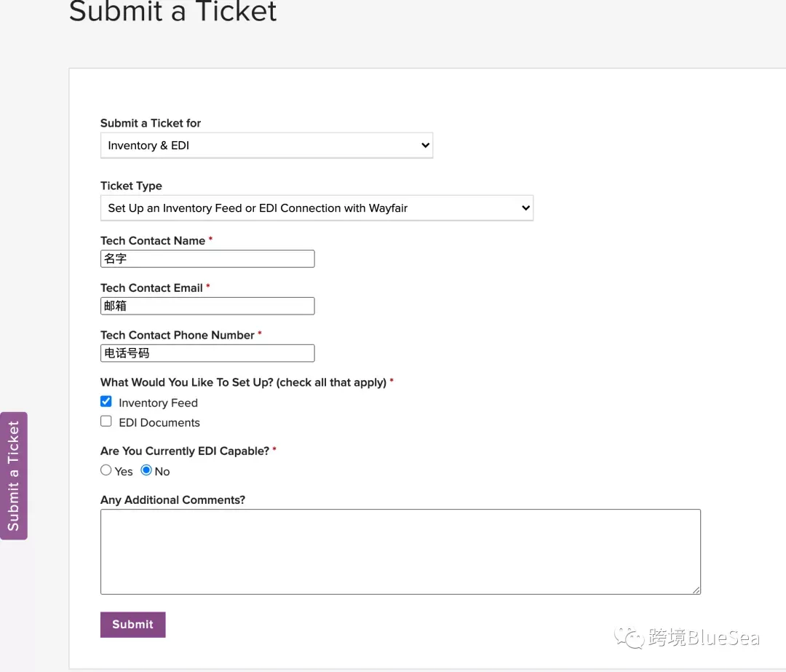This screenshot has height=672, width=786.
Task: Open the vertical Submit a Ticket side tab
Action: (14, 476)
